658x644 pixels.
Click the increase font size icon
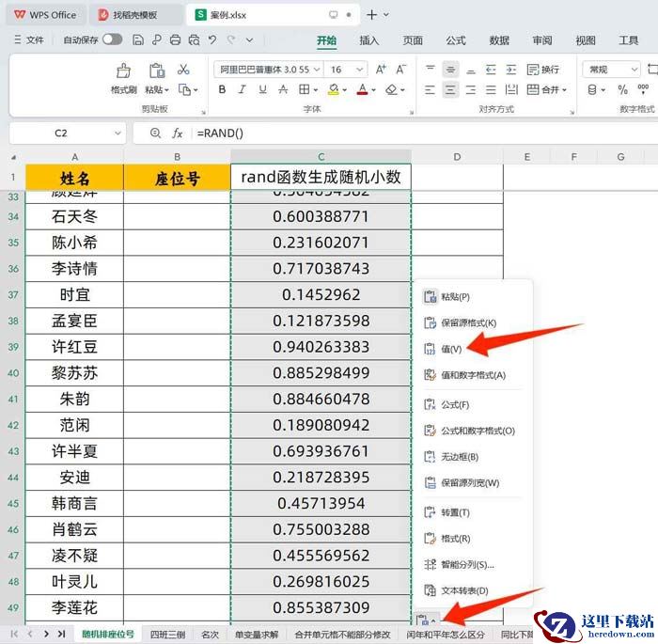pos(382,70)
